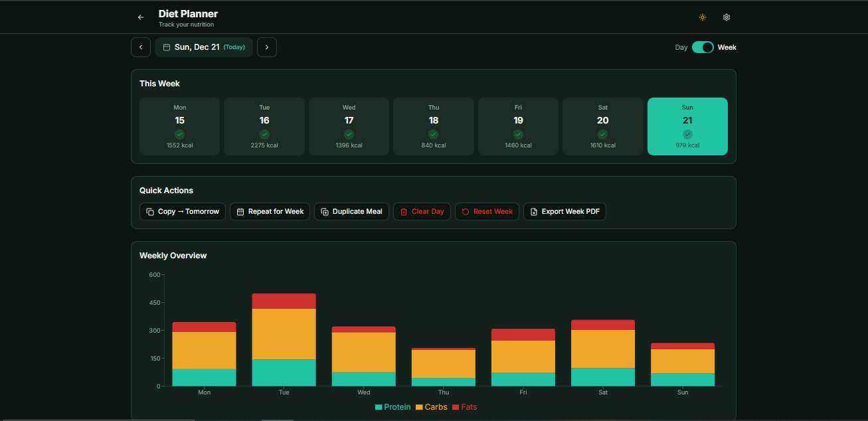Image resolution: width=868 pixels, height=421 pixels.
Task: Select the Monday 15 day card
Action: [x=179, y=126]
